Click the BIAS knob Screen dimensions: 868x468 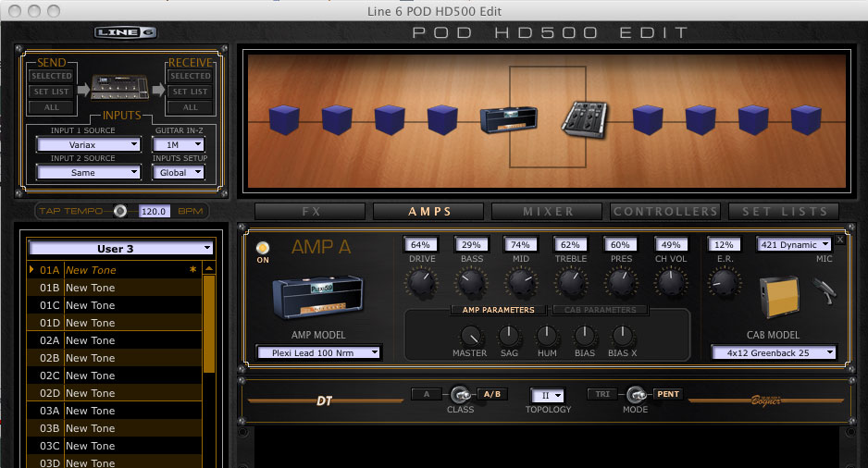(585, 335)
